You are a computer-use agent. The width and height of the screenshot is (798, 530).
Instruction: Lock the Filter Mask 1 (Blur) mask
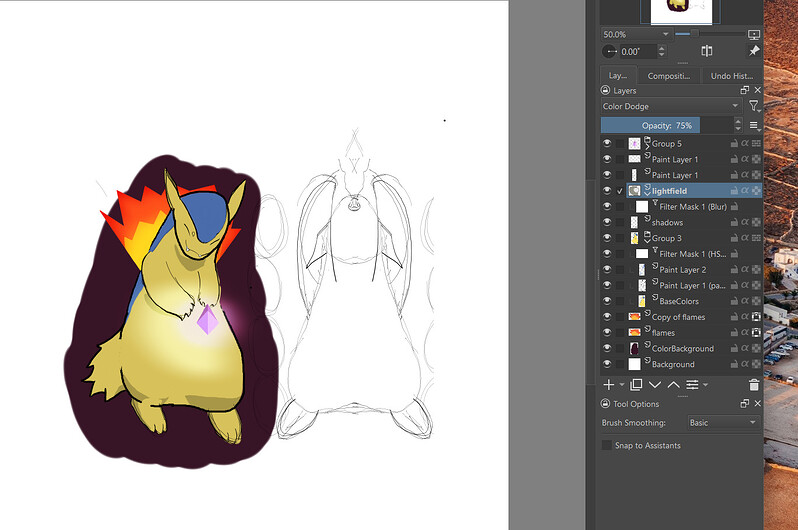[x=734, y=206]
